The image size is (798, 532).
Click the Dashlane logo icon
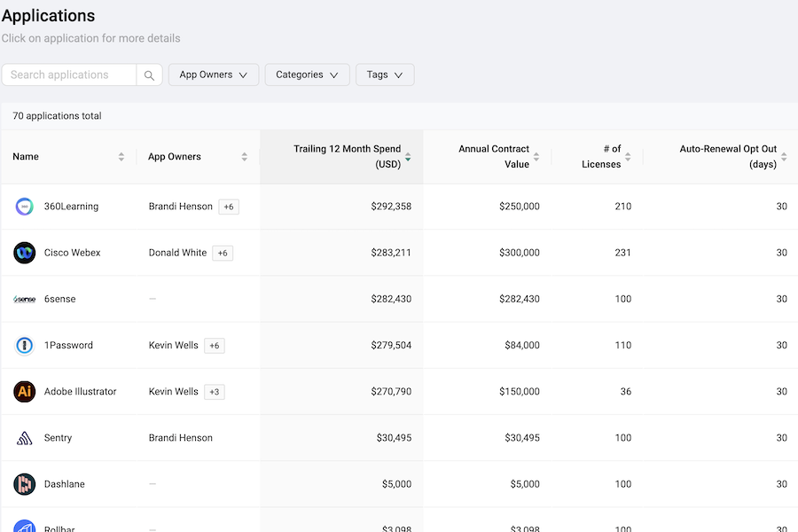[x=25, y=484]
